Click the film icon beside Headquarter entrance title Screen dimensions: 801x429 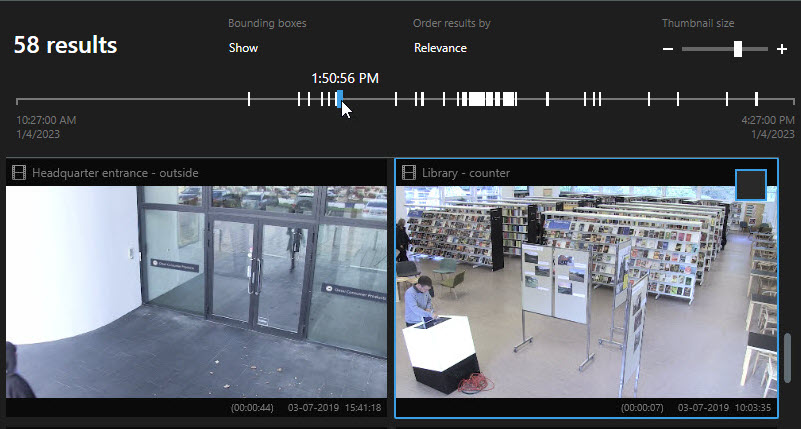(18, 173)
